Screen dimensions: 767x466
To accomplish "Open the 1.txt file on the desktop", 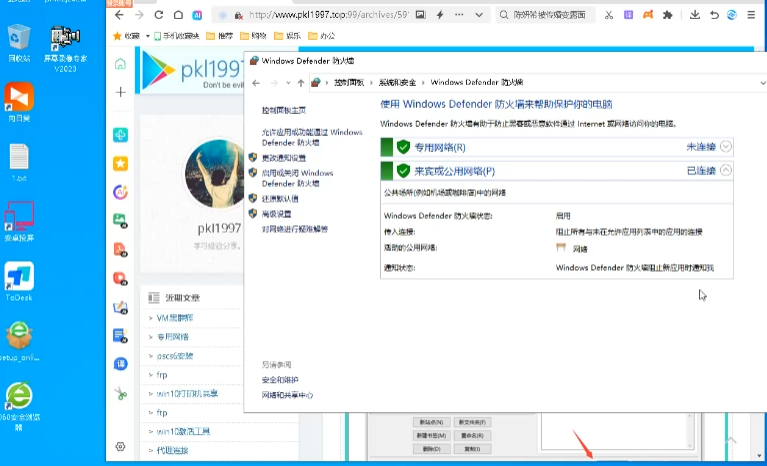I will coord(19,163).
